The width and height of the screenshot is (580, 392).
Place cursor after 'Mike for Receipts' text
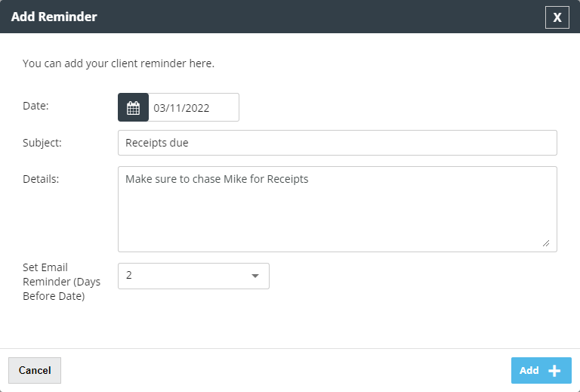pyautogui.click(x=309, y=179)
